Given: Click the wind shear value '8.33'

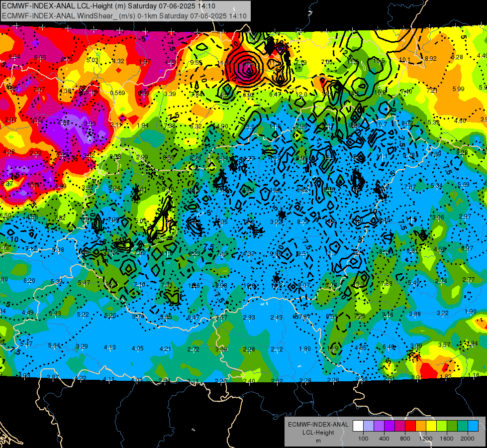Looking at the screenshot, I should pyautogui.click(x=115, y=157).
